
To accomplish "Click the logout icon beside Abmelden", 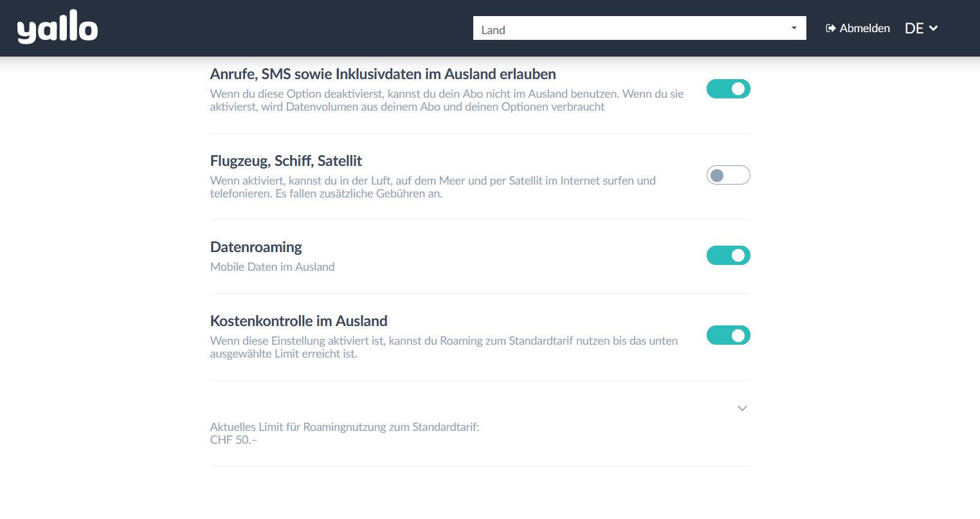I will coord(831,28).
